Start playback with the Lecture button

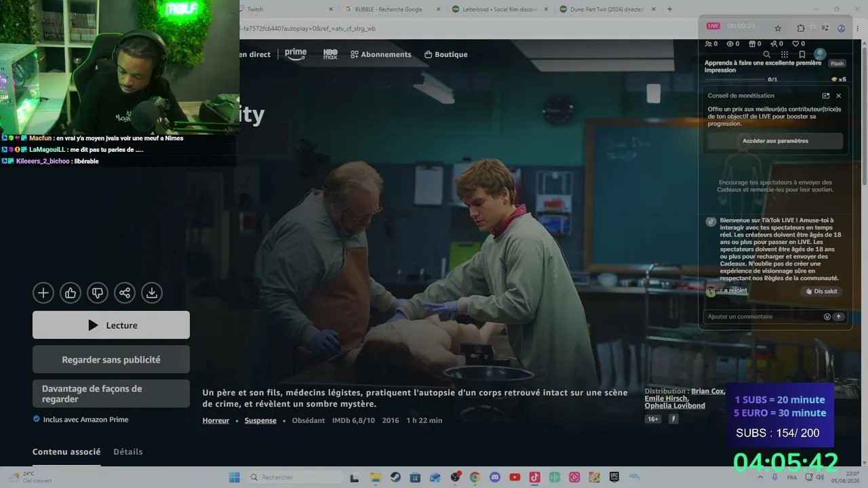[111, 325]
